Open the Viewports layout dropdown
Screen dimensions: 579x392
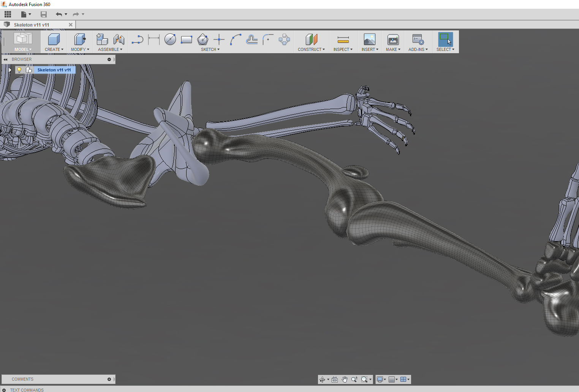coord(405,379)
